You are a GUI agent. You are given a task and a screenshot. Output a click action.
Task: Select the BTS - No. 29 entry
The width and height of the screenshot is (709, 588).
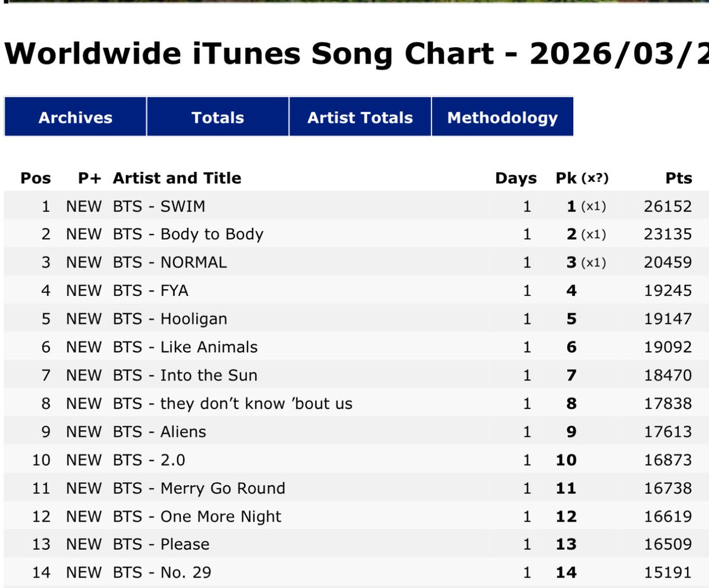tap(162, 572)
